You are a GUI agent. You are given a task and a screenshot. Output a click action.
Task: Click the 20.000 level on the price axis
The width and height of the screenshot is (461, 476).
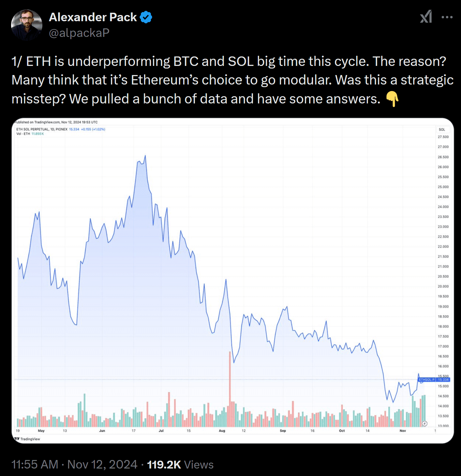(443, 286)
